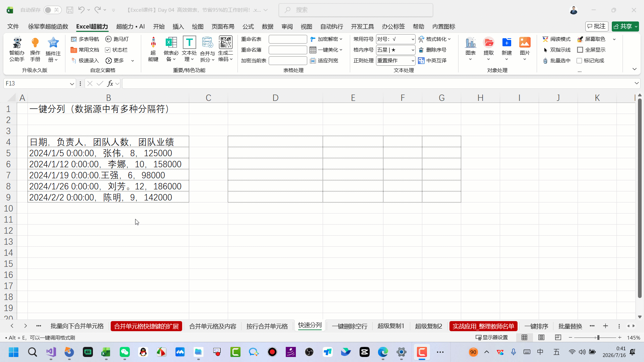
Task: Open 常用文档
Action: point(85,50)
